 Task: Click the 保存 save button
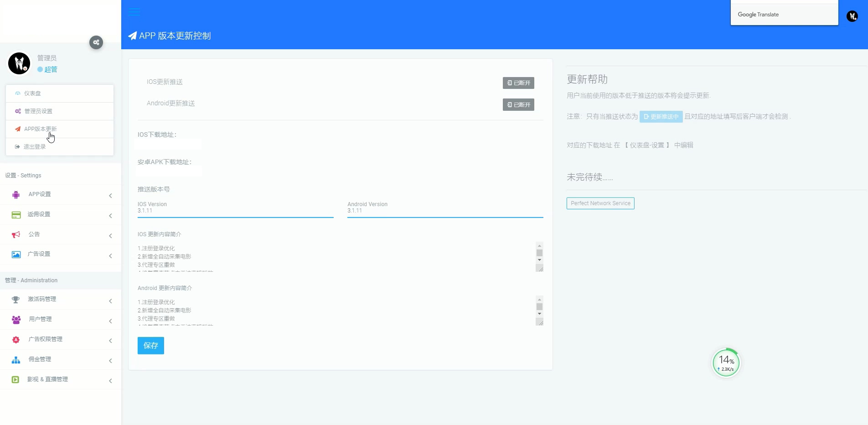(x=151, y=346)
